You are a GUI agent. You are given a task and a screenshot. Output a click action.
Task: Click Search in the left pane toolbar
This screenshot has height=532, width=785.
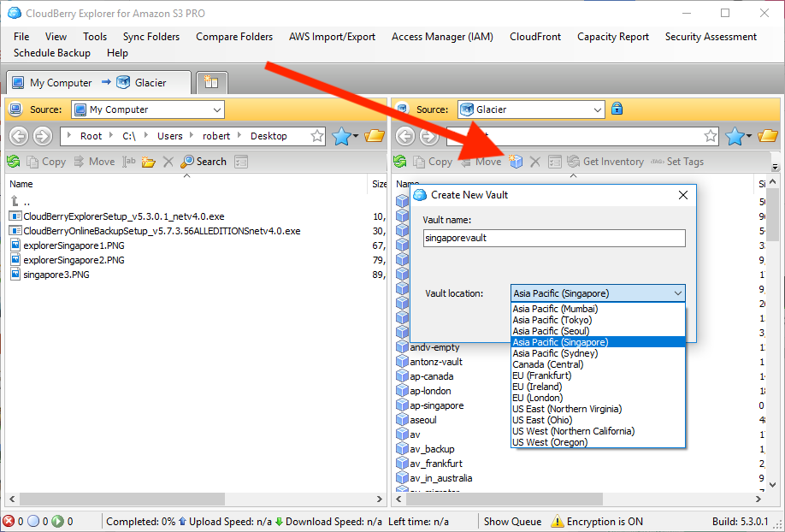(x=204, y=162)
